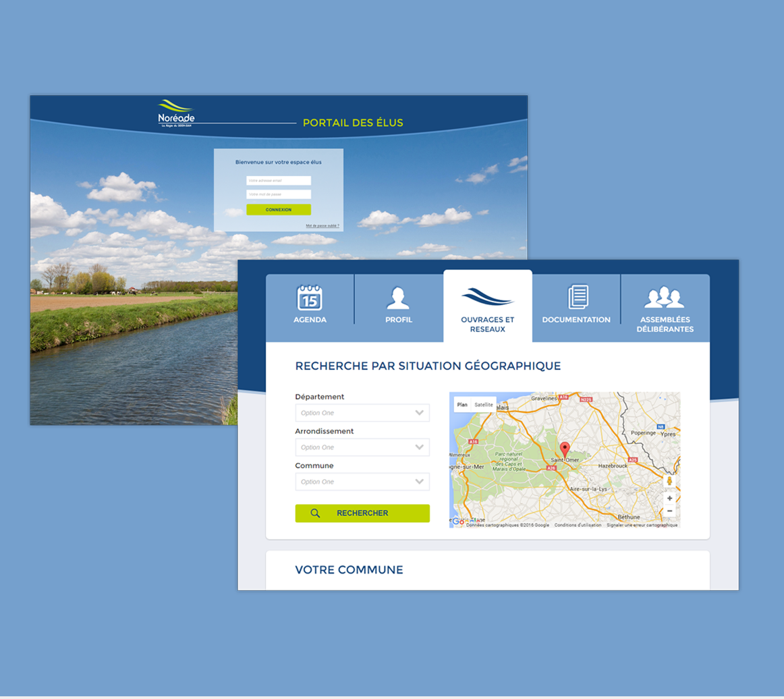Viewport: 784px width, 699px height.
Task: Click the Connexion login button
Action: pyautogui.click(x=279, y=210)
